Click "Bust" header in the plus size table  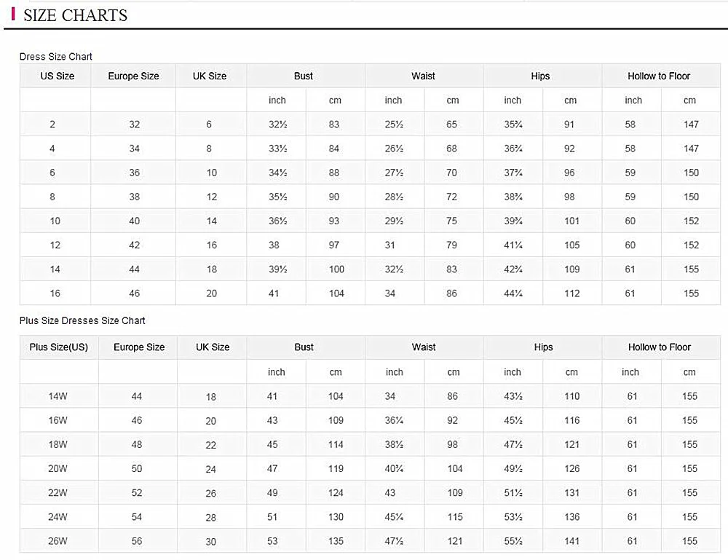pos(304,347)
